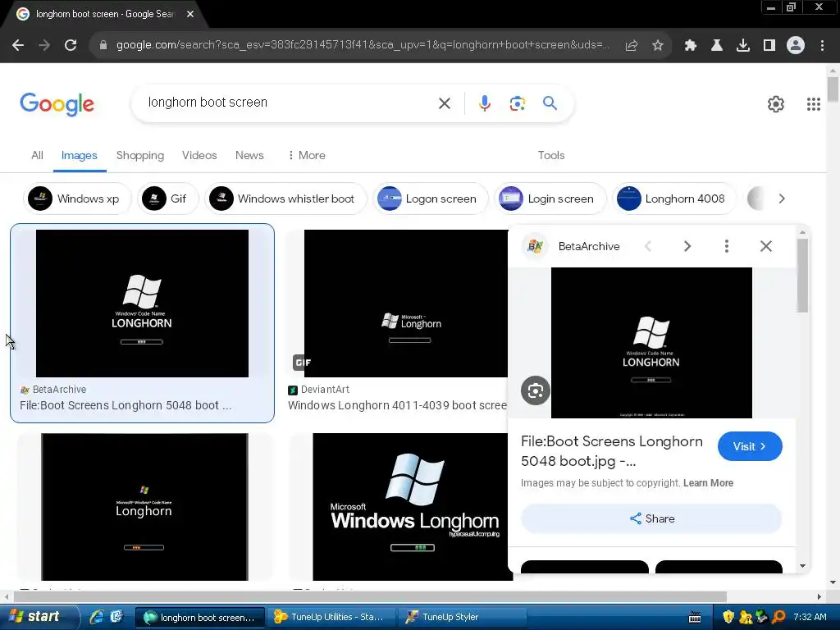The width and height of the screenshot is (840, 630).
Task: Open the orange-progress Longhorn boot thumbnail
Action: (144, 506)
